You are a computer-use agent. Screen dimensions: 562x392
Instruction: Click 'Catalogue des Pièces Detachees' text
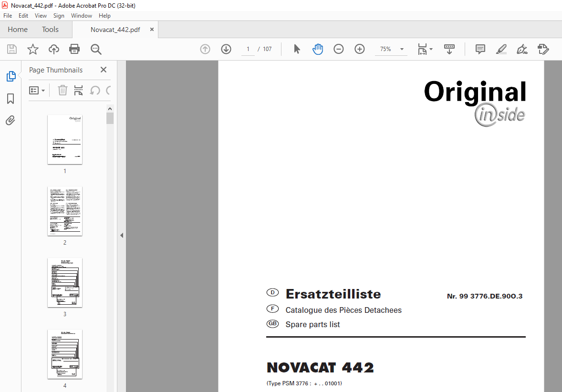343,310
